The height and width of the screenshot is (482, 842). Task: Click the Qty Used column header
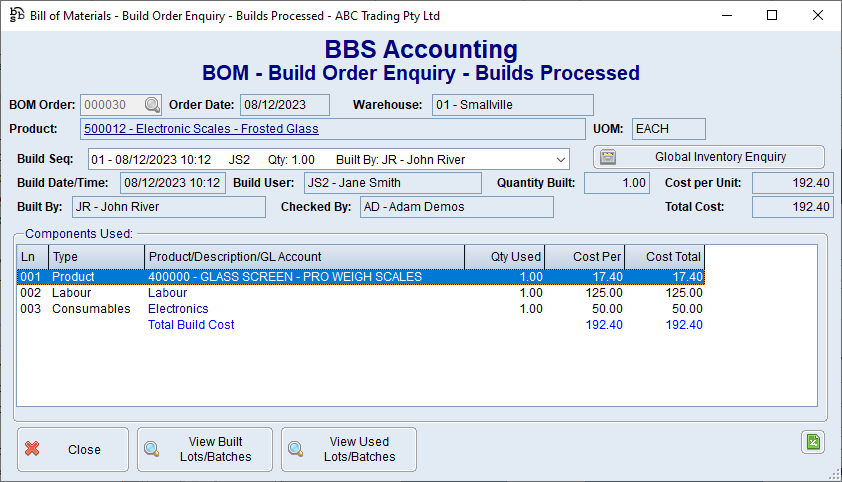coord(504,257)
